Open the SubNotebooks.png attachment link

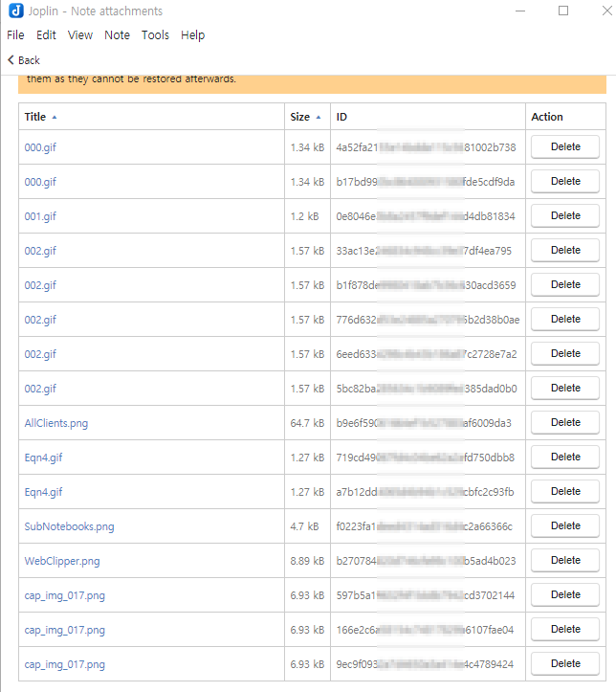point(69,526)
